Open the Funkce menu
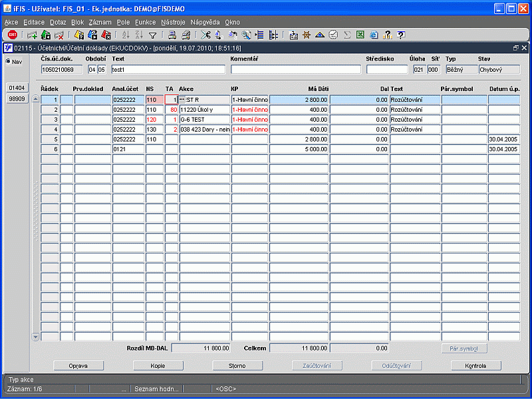This screenshot has width=532, height=399. (145, 23)
